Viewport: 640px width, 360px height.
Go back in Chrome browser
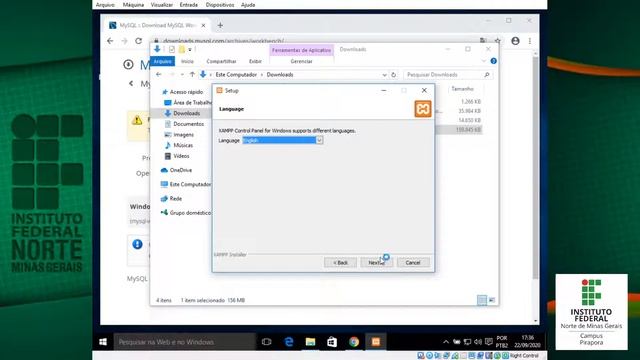point(110,41)
